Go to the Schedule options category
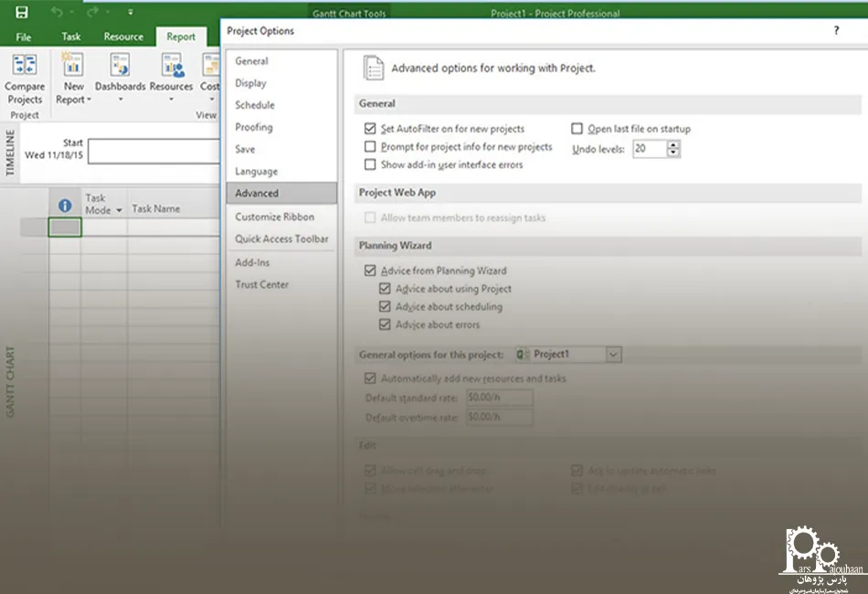The width and height of the screenshot is (868, 594). click(254, 105)
